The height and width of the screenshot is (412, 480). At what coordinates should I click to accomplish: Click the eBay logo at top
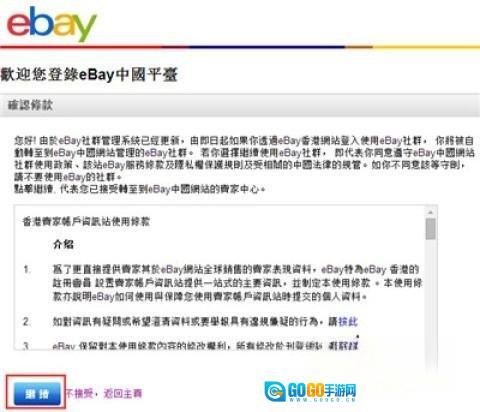(x=52, y=24)
